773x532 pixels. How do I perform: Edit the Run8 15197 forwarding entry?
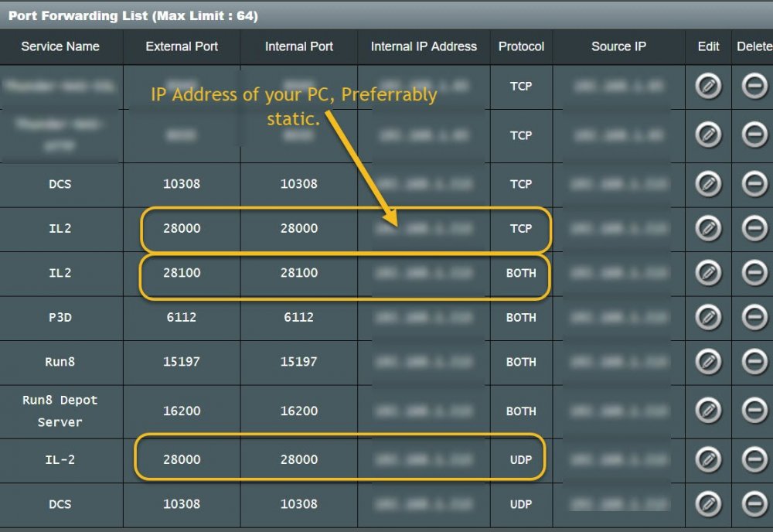click(x=708, y=362)
